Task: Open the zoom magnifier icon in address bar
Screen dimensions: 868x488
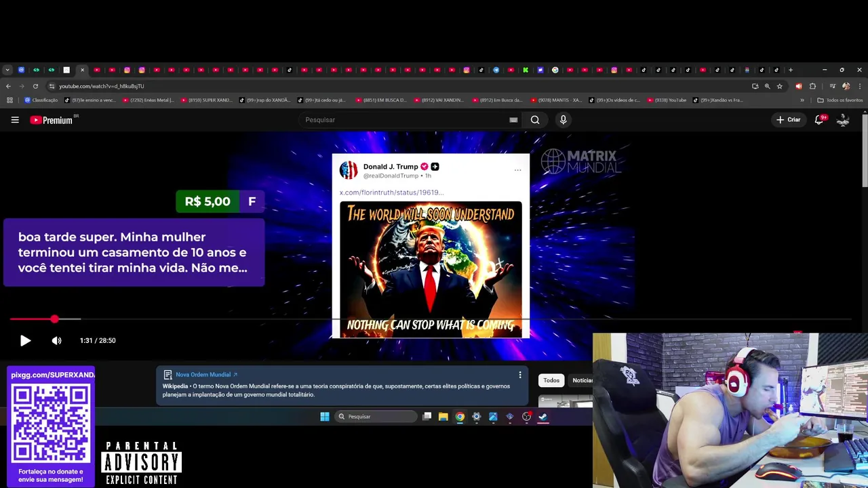Action: tap(768, 86)
